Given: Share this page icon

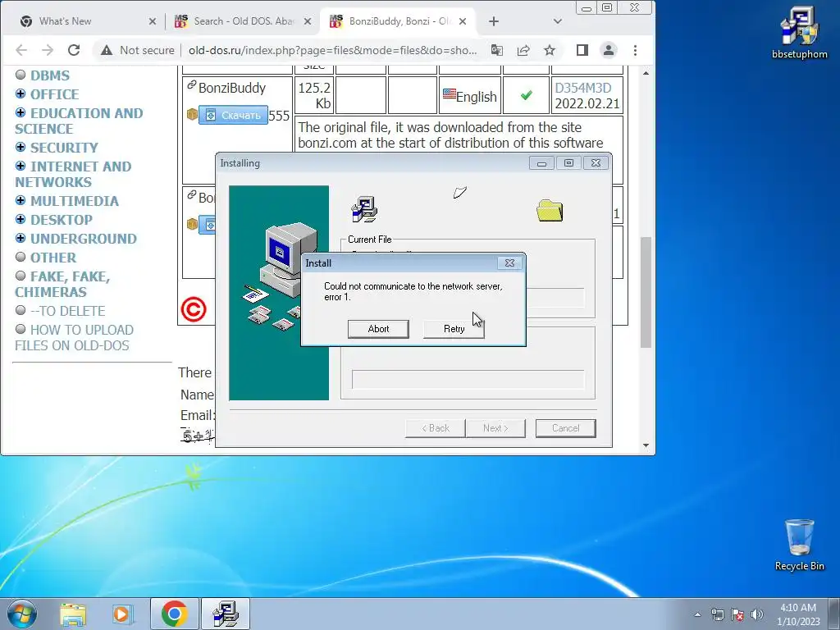Looking at the screenshot, I should point(523,50).
